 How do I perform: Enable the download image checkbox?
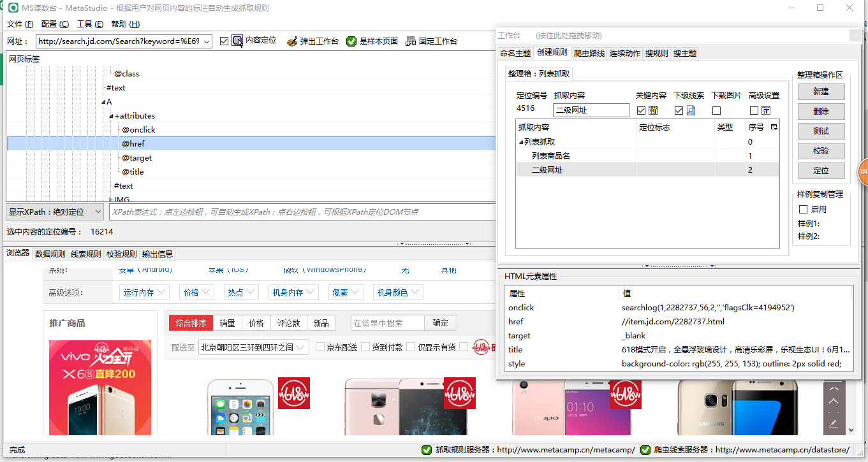[x=716, y=110]
